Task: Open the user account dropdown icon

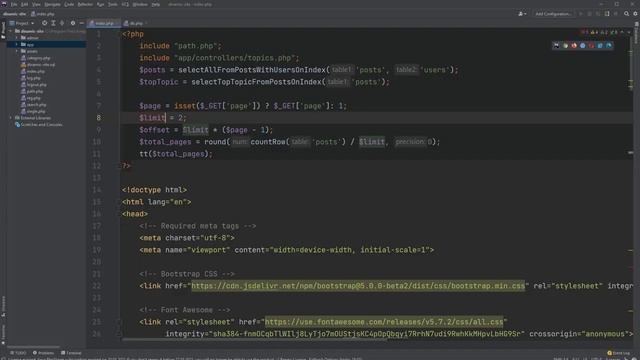Action: (x=522, y=14)
